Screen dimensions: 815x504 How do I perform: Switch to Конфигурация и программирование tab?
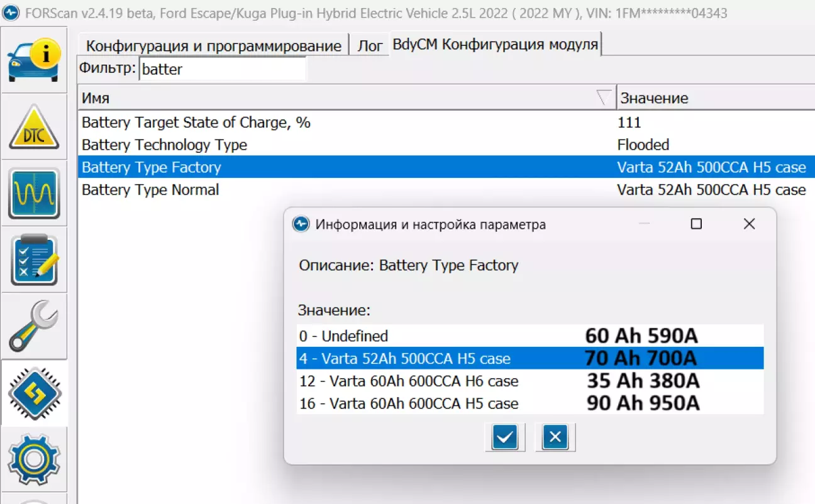click(213, 46)
